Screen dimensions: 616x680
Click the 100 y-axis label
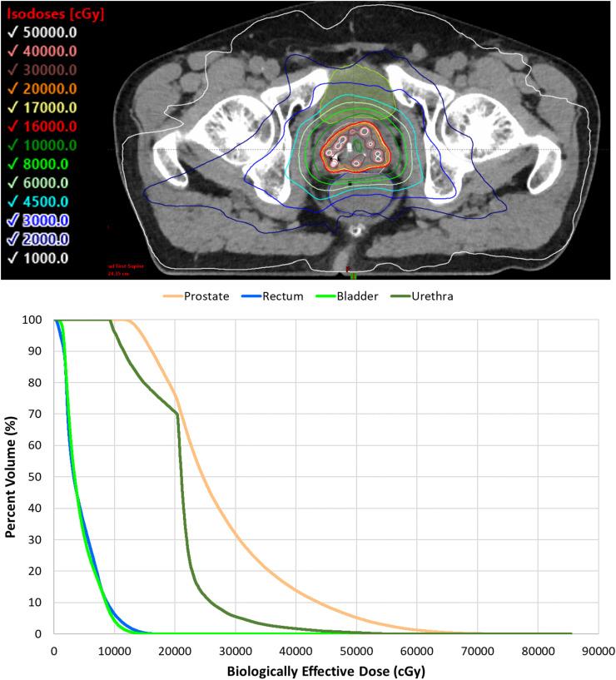coord(32,320)
